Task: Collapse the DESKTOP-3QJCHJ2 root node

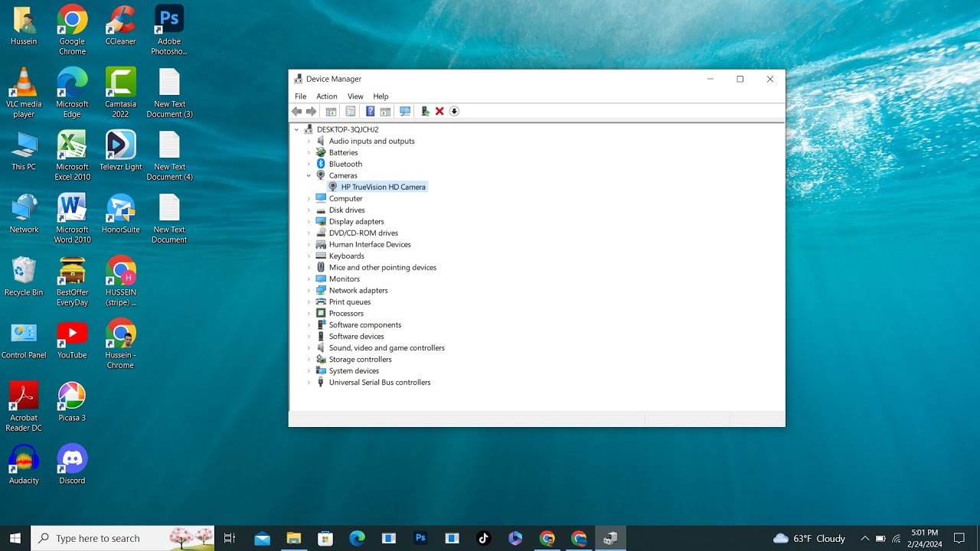Action: coord(297,130)
